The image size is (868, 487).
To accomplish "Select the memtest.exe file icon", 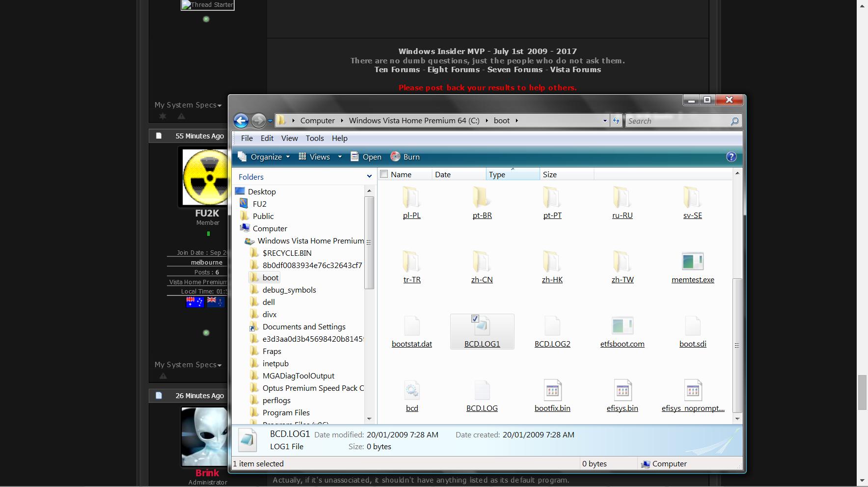I will [x=693, y=261].
